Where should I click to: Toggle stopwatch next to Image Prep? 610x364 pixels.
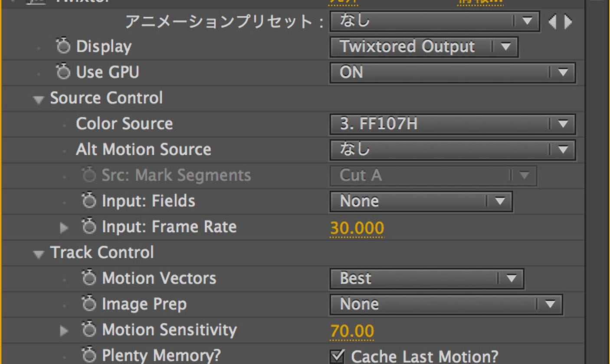89,304
